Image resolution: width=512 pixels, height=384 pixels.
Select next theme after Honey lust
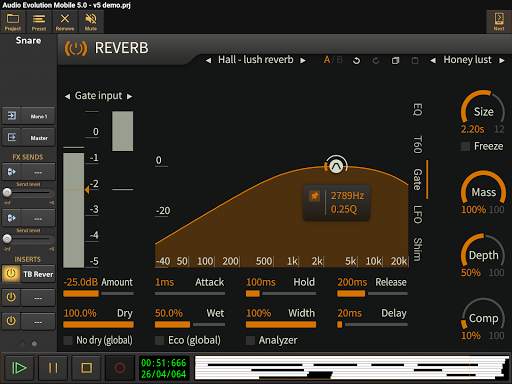(502, 60)
